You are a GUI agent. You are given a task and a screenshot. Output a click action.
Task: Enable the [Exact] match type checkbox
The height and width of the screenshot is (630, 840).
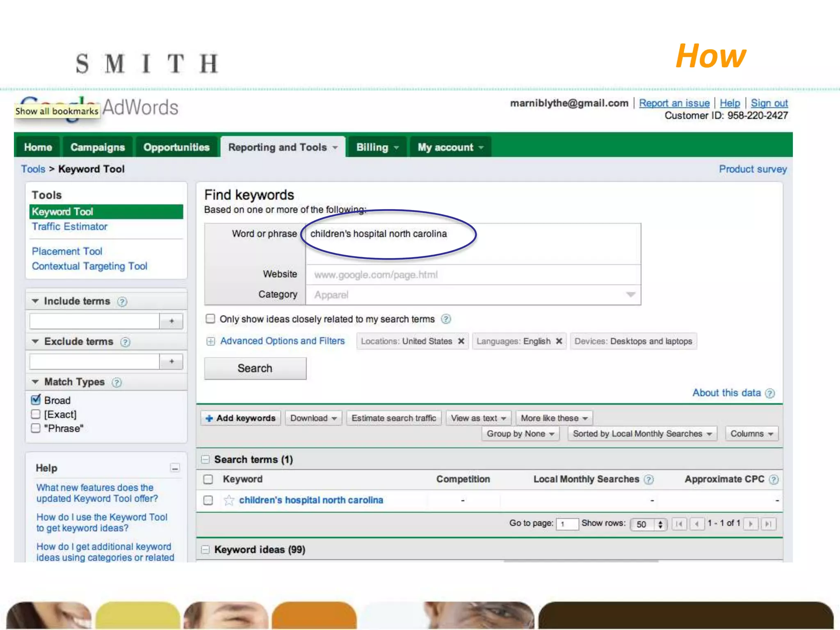pos(36,414)
